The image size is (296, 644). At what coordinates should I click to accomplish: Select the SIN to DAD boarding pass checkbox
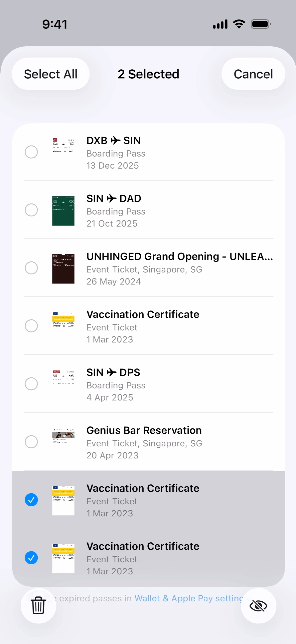tap(31, 210)
